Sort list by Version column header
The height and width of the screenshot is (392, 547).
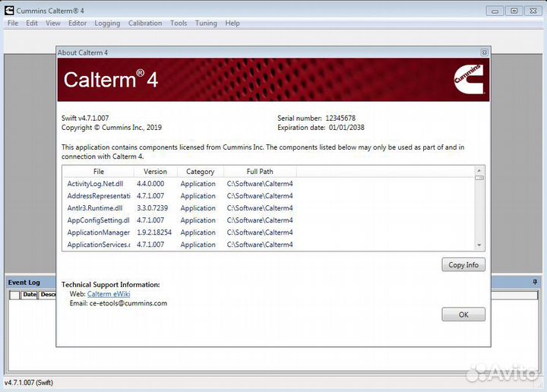pyautogui.click(x=155, y=172)
